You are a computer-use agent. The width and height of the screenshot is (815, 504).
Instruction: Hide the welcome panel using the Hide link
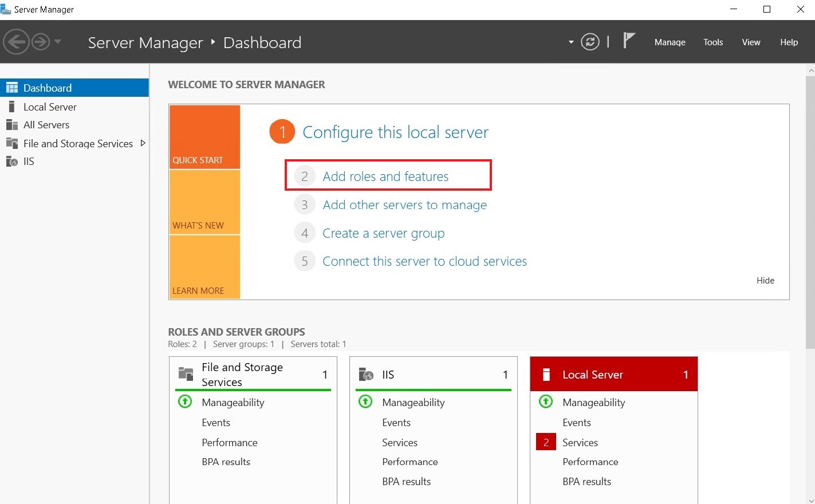(x=765, y=280)
